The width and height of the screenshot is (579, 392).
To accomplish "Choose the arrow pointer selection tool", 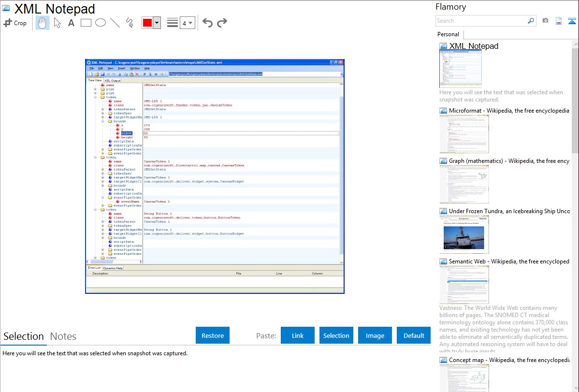I will (57, 23).
